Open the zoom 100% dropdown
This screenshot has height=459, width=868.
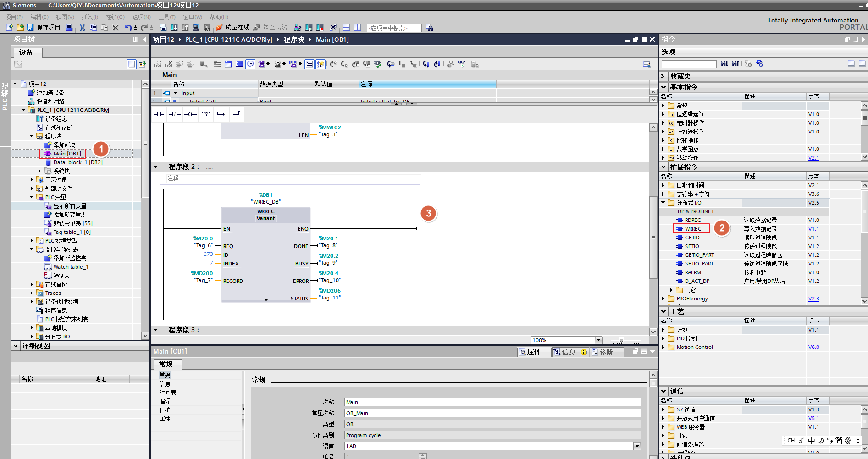598,340
